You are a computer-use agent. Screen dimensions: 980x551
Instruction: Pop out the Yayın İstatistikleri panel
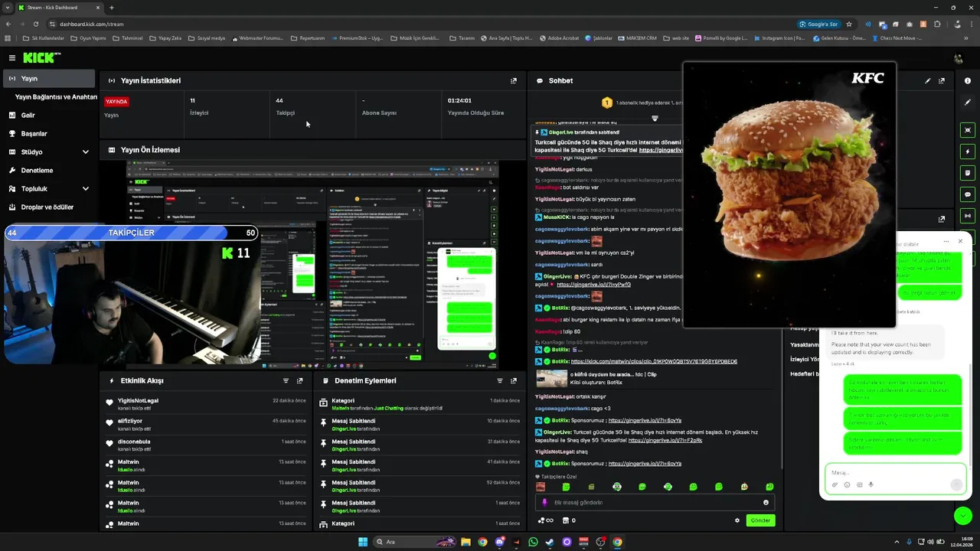point(514,80)
